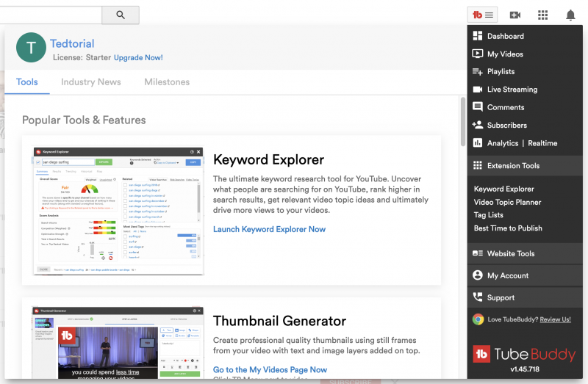This screenshot has height=384, width=588.
Task: Open Comments in the side menu
Action: (505, 107)
